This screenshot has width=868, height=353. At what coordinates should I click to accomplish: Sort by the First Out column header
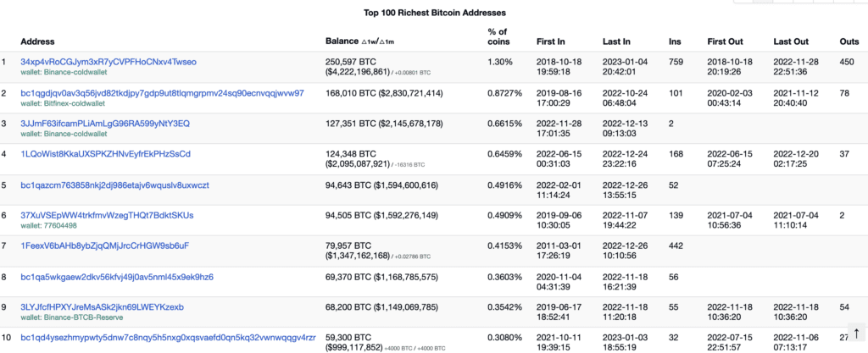tap(726, 41)
